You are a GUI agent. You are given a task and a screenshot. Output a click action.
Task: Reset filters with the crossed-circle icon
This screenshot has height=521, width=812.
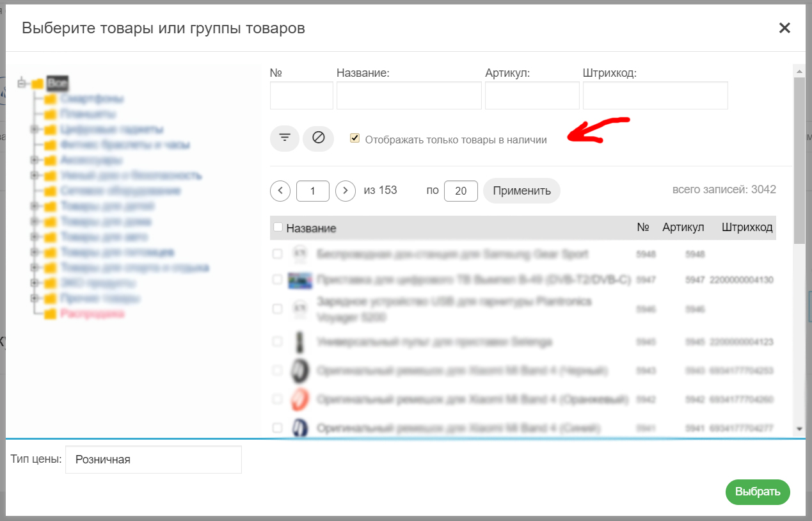point(318,138)
